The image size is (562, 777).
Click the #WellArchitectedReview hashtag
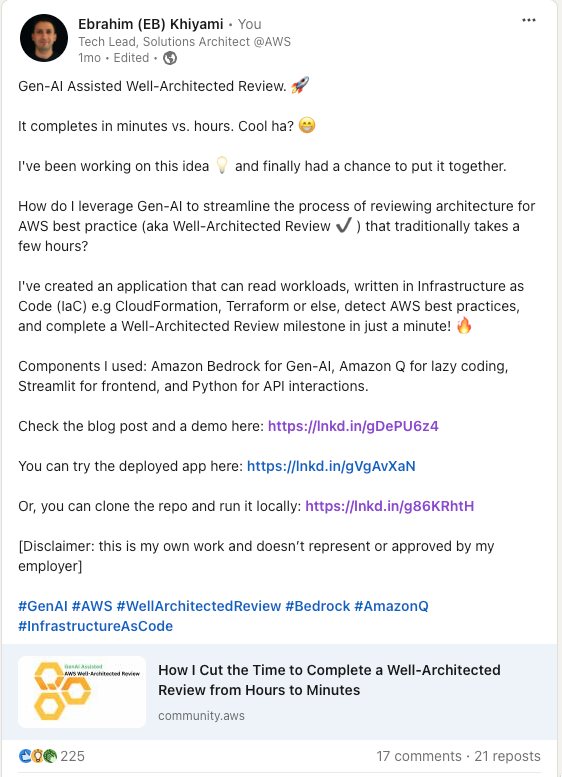tap(199, 606)
